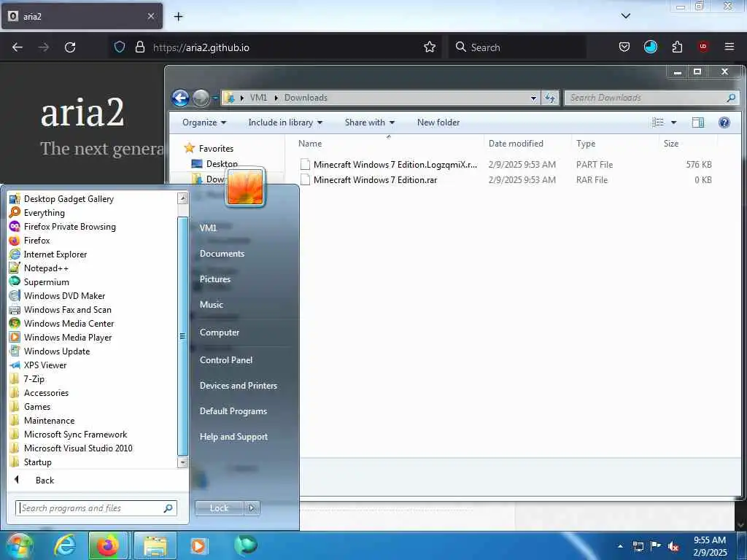Open the Organize dropdown in Explorer
This screenshot has width=747, height=560.
click(204, 122)
